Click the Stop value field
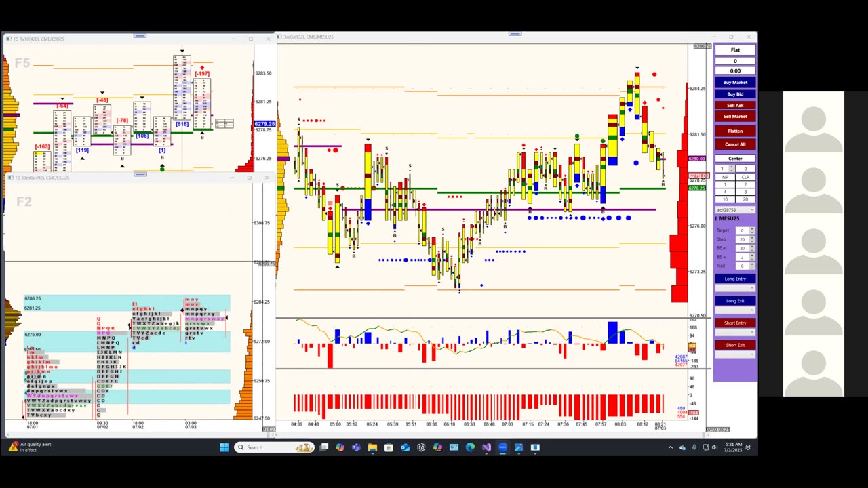This screenshot has height=488, width=868. (742, 239)
